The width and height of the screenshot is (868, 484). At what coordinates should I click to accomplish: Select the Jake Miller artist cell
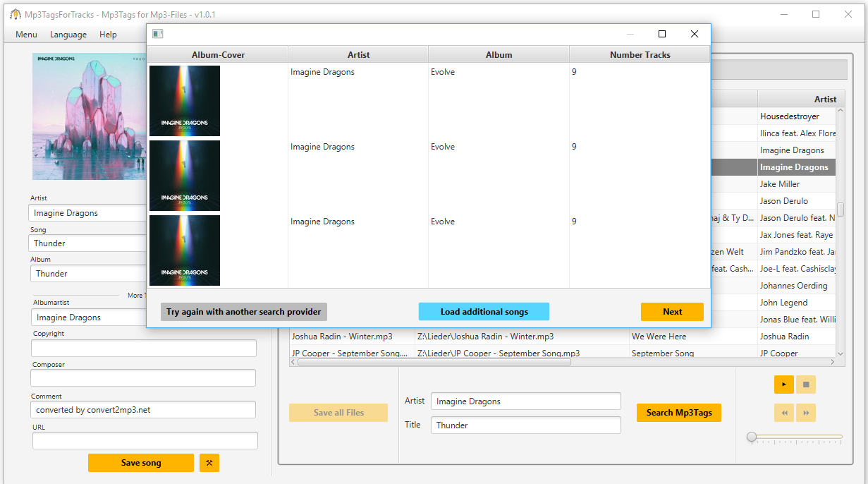(x=797, y=184)
